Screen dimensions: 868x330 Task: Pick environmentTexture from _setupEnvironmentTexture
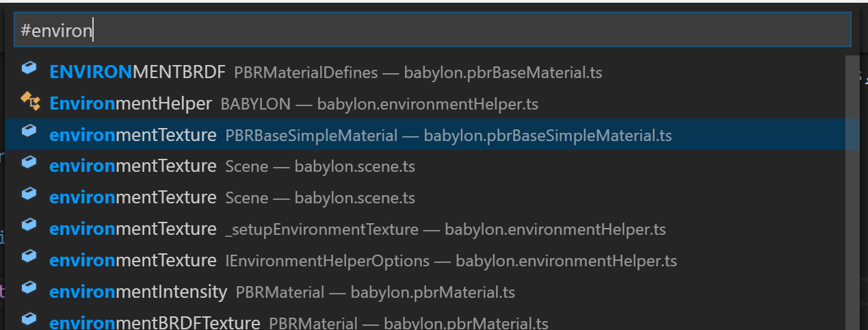click(432, 229)
